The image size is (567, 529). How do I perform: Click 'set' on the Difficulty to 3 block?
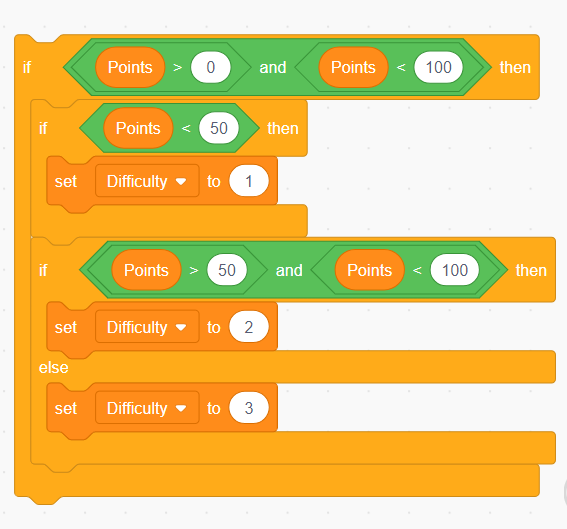(66, 408)
